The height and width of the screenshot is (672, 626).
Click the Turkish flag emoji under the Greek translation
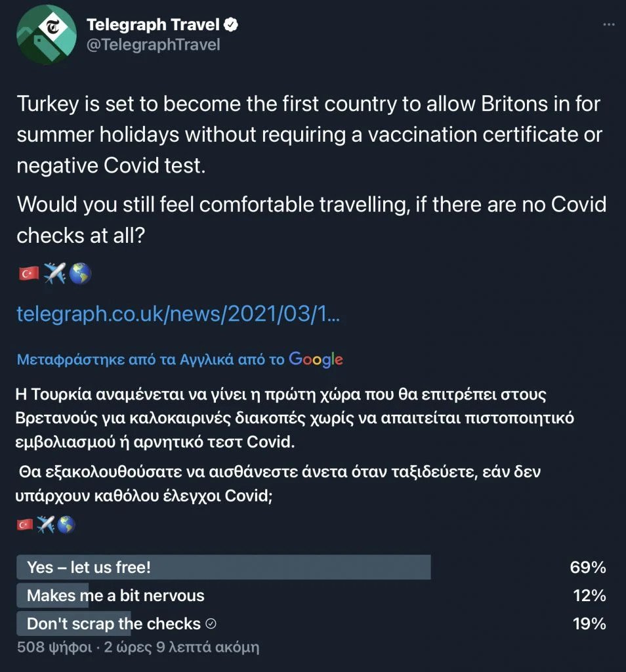24,524
